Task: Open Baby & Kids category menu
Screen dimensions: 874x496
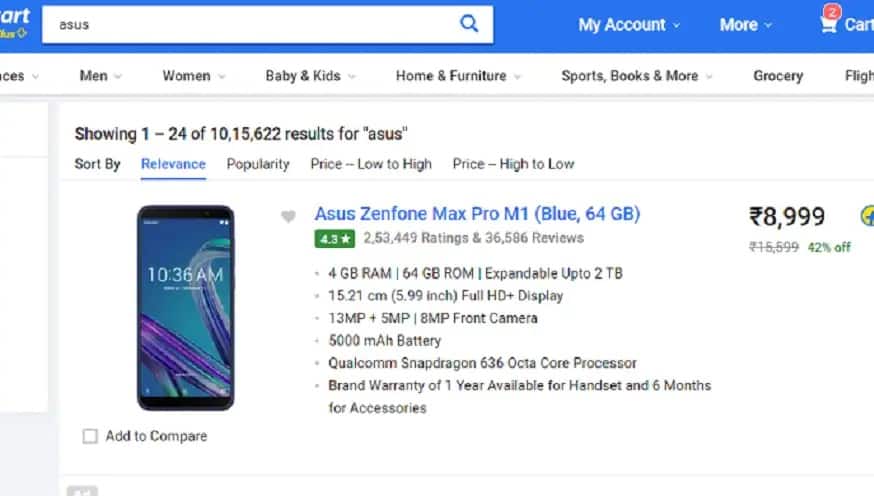Action: pyautogui.click(x=309, y=76)
